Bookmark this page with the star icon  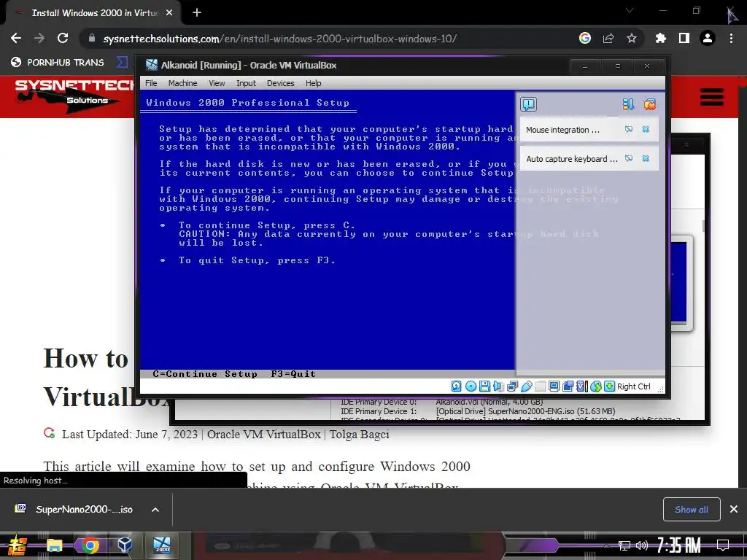[632, 38]
